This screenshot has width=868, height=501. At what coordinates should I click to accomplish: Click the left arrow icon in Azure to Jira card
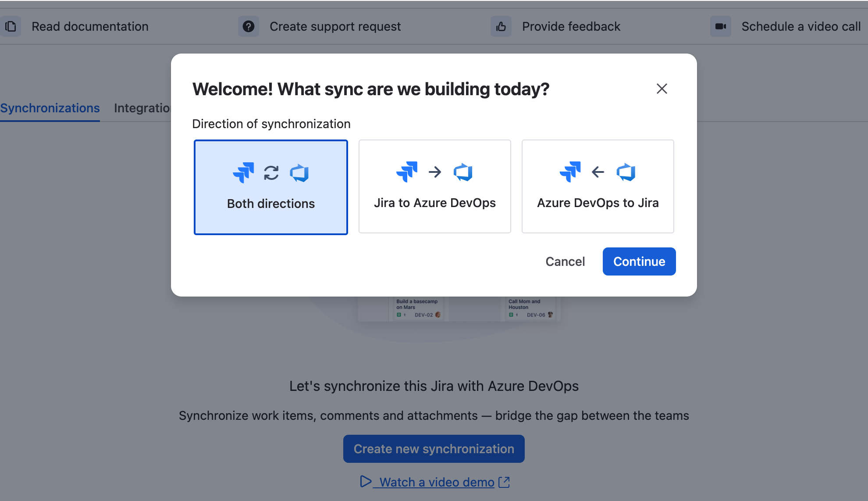[598, 172]
